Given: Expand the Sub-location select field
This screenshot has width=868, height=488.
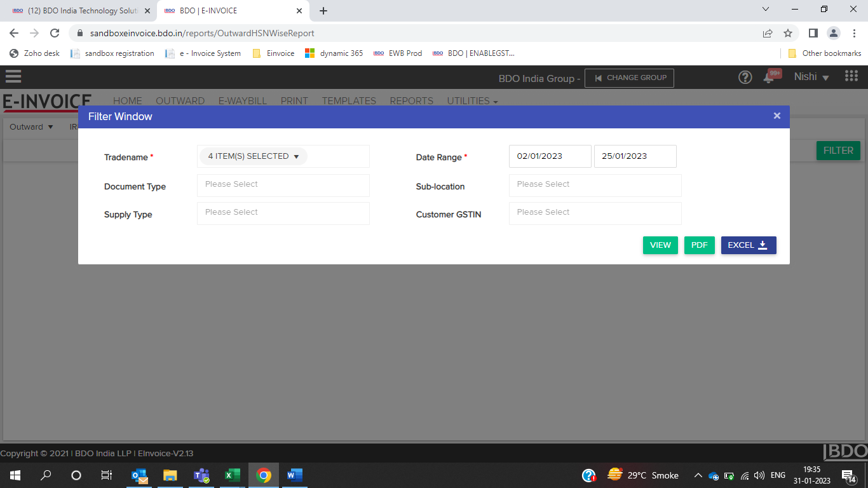Looking at the screenshot, I should coord(595,185).
